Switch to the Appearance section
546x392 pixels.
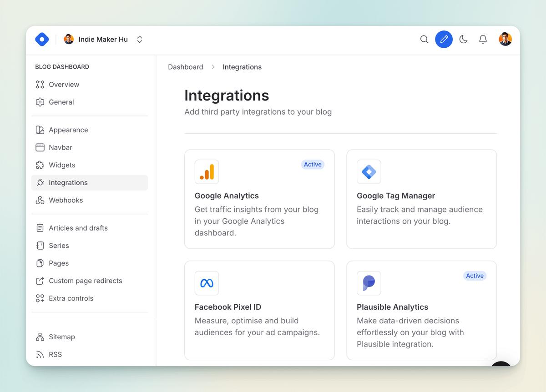68,130
